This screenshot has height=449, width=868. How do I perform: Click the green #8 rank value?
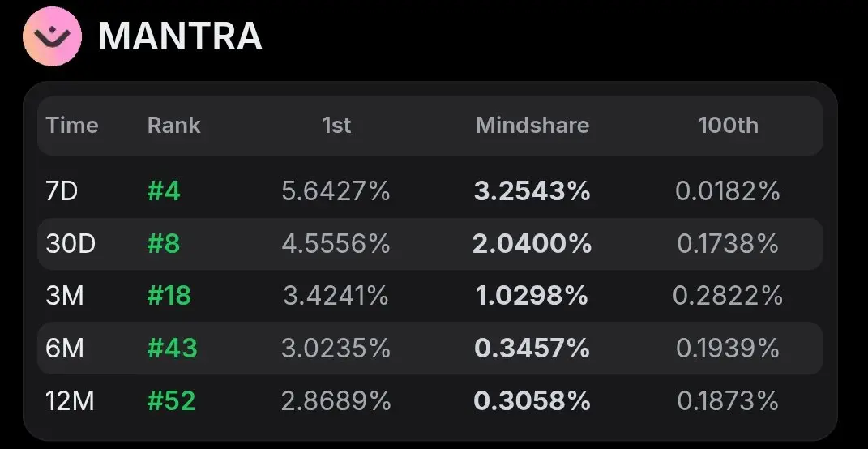coord(164,244)
